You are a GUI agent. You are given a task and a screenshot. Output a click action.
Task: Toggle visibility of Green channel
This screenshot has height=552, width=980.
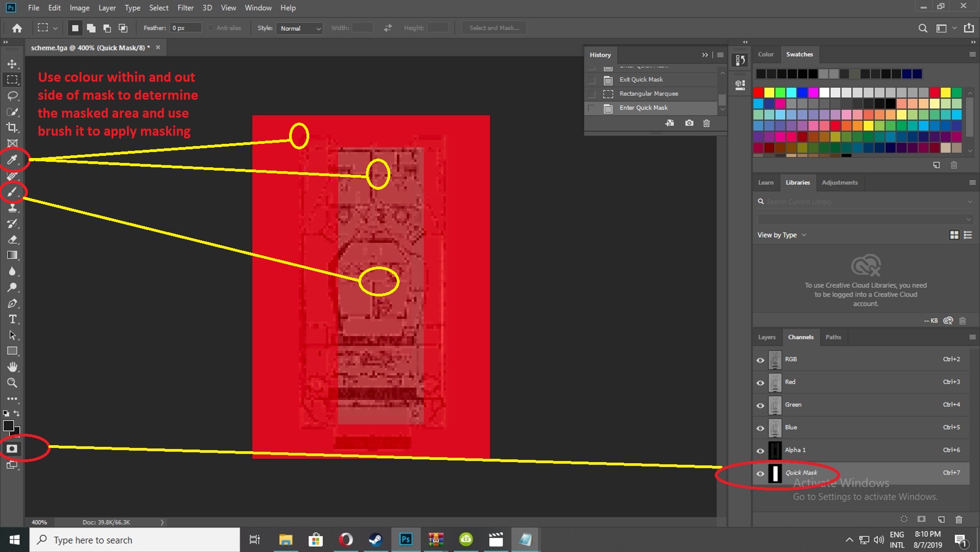click(761, 405)
